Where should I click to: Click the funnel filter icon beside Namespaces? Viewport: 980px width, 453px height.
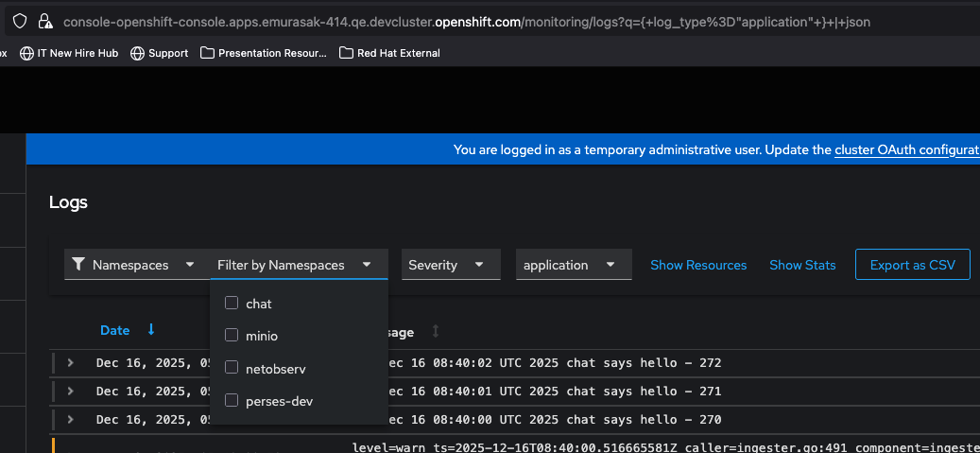pos(78,265)
